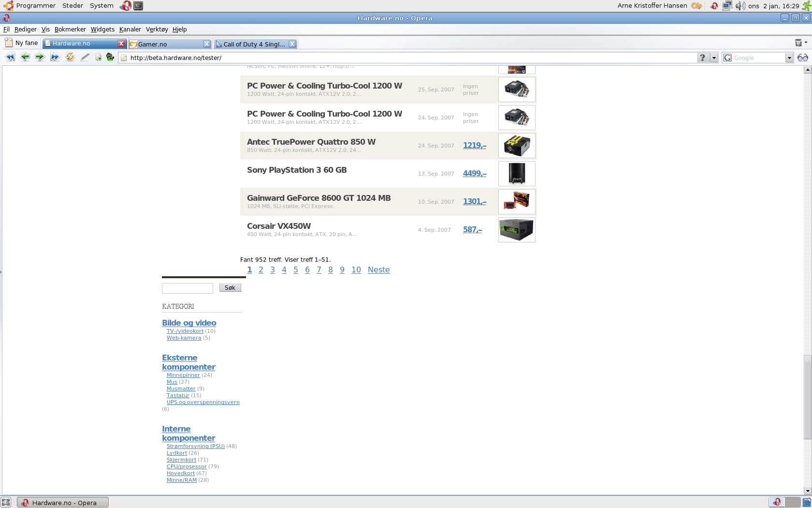This screenshot has width=812, height=508.
Task: Click the Opera tray icon in top panel
Action: pos(714,6)
